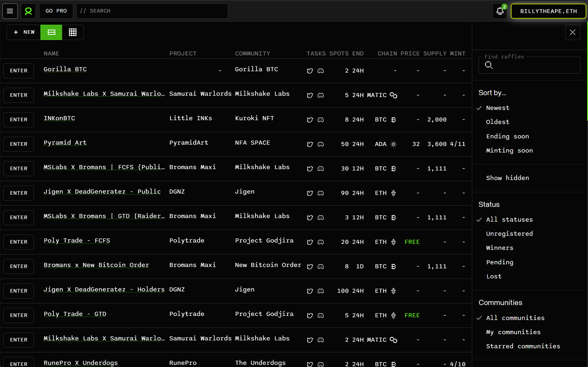Open Poly Trade - FCFS raffle link
588x367 pixels.
77,241
